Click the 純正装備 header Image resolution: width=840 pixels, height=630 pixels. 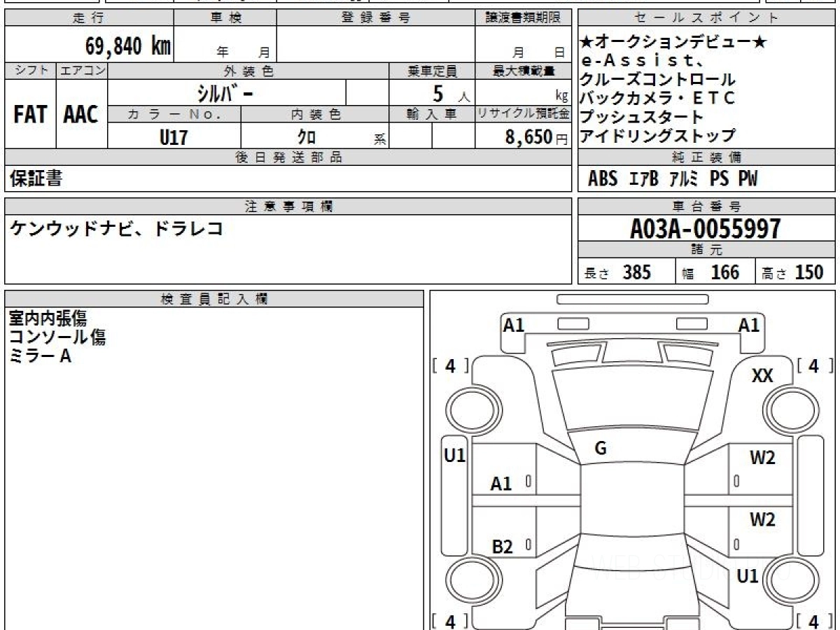tap(707, 157)
